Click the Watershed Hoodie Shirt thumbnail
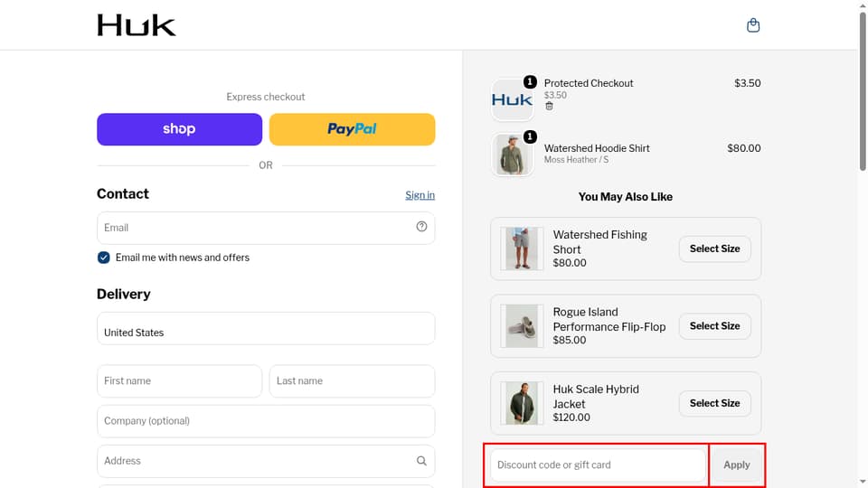Viewport: 868px width, 488px height. coord(512,155)
